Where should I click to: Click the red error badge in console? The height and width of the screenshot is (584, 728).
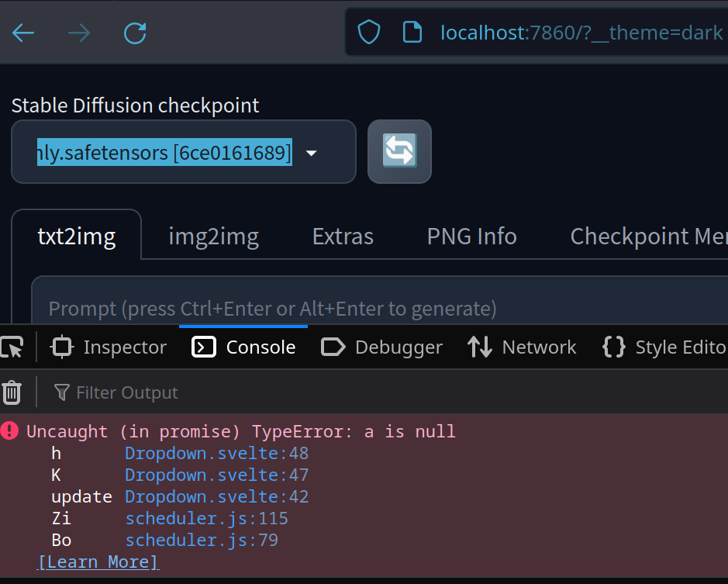[9, 431]
